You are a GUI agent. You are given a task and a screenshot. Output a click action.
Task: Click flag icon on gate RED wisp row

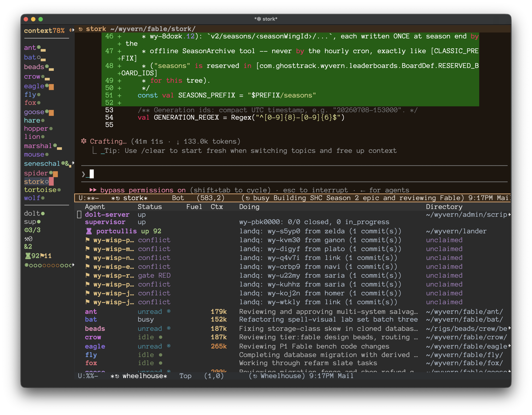(x=87, y=275)
